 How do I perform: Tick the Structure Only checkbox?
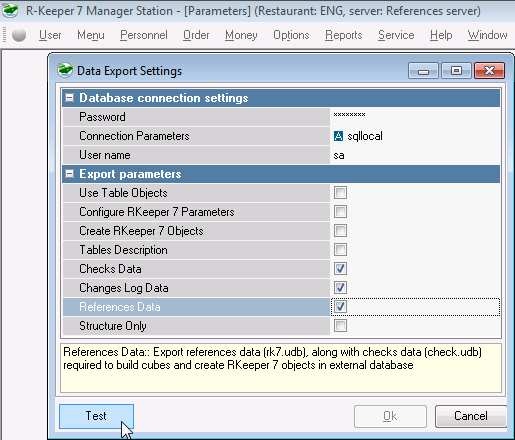[340, 326]
